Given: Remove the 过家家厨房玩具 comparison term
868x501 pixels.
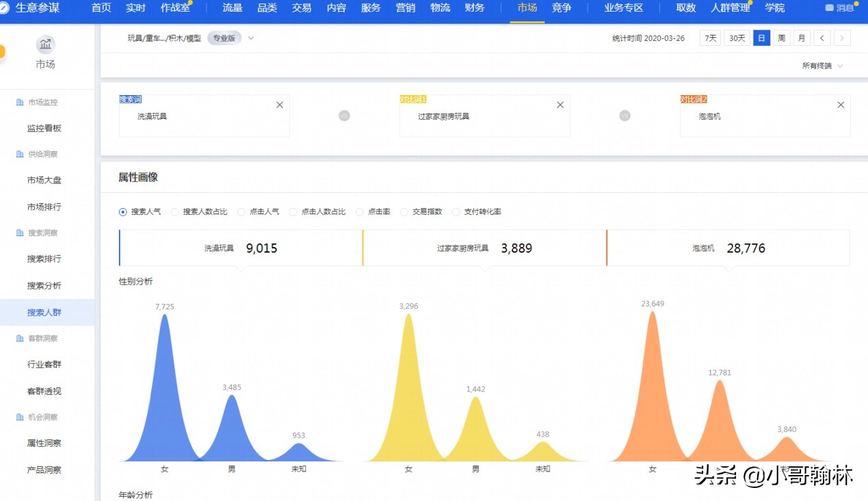Looking at the screenshot, I should (560, 105).
